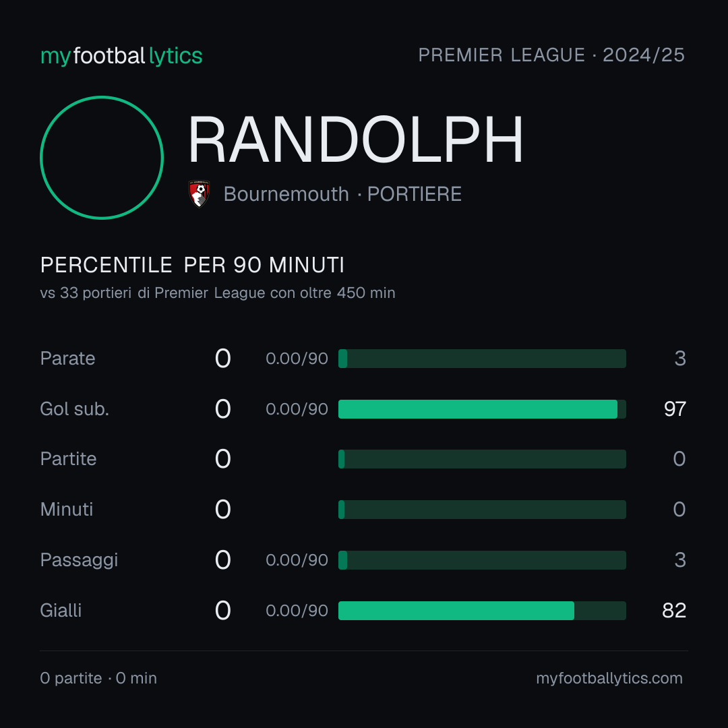This screenshot has height=728, width=728.
Task: Click the PORTIERE position label
Action: point(414,194)
